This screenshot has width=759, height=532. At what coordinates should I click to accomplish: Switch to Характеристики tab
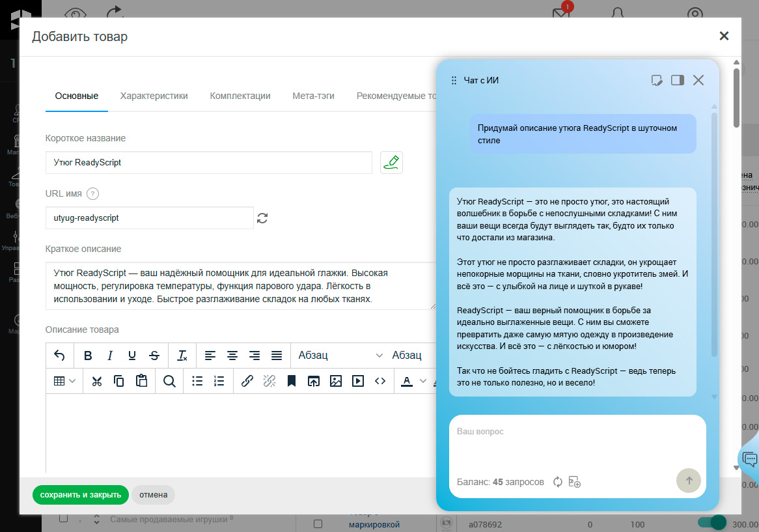154,96
